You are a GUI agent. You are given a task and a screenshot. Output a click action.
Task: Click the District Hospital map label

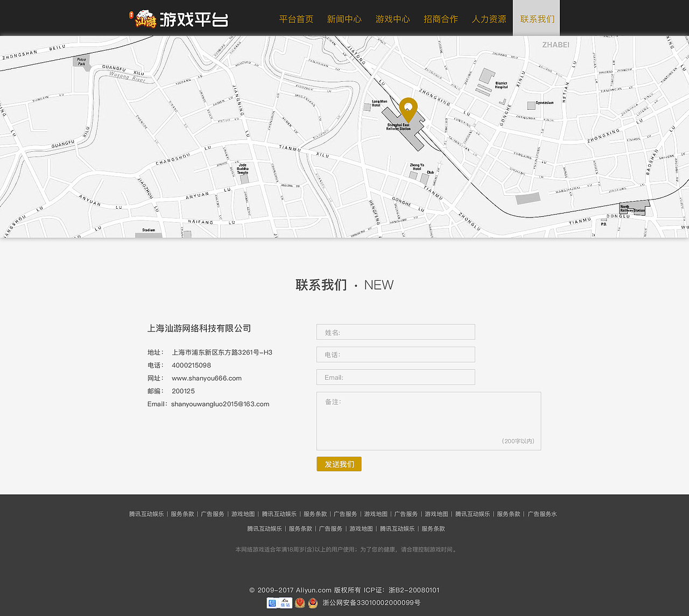(501, 85)
